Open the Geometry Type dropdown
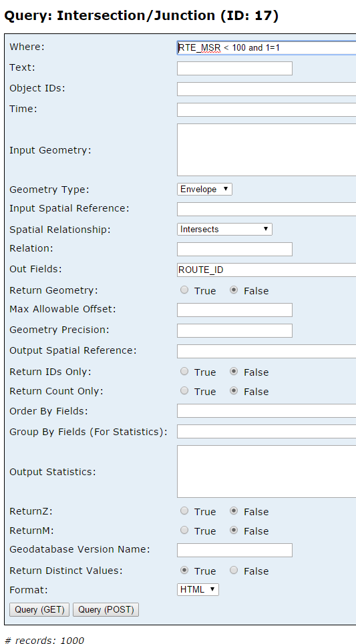 click(205, 190)
